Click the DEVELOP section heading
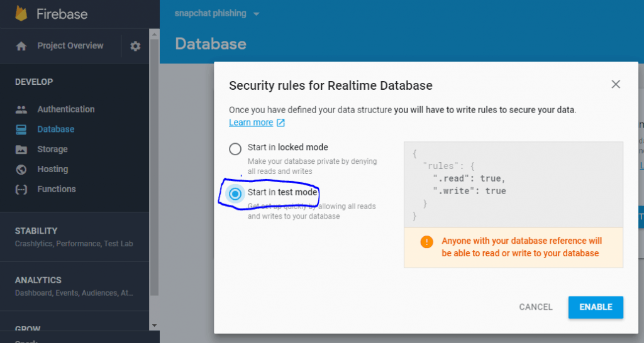The width and height of the screenshot is (644, 343). 34,82
